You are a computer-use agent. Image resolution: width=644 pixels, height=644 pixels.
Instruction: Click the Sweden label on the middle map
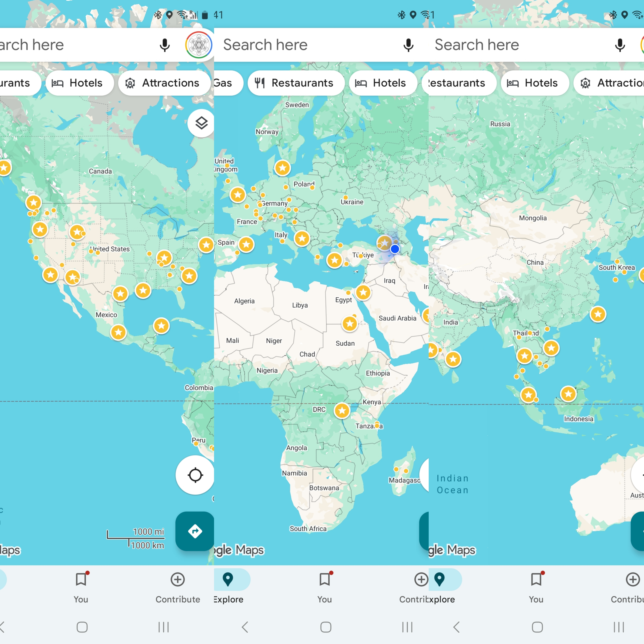(297, 105)
